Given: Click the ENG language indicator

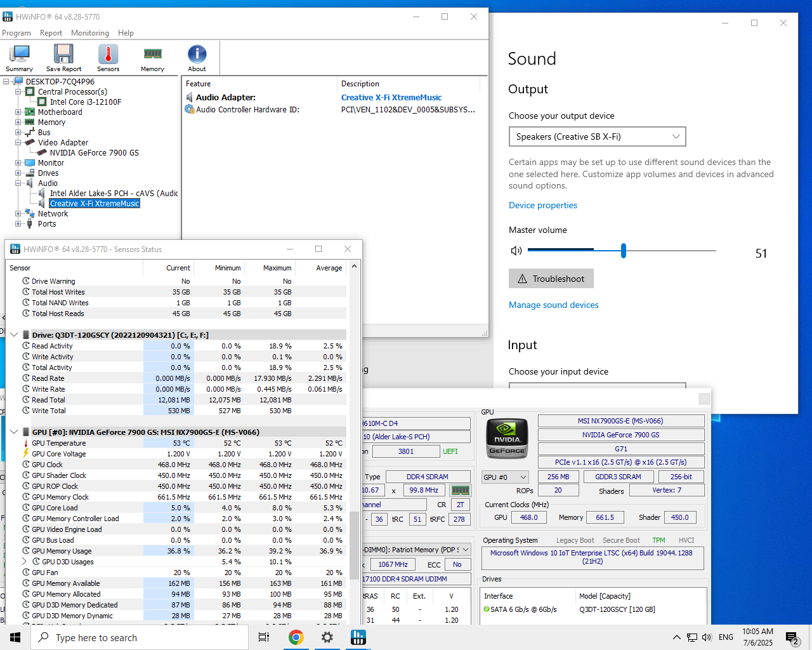Looking at the screenshot, I should (x=726, y=637).
